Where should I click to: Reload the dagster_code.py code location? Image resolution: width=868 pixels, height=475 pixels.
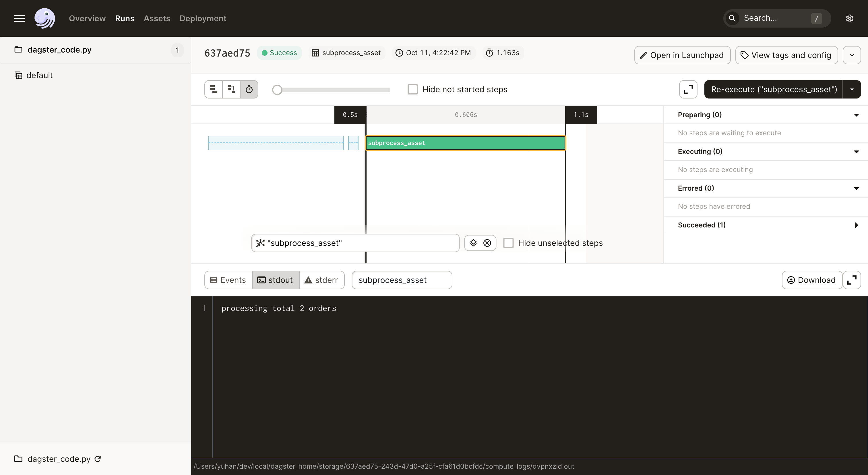click(x=98, y=459)
